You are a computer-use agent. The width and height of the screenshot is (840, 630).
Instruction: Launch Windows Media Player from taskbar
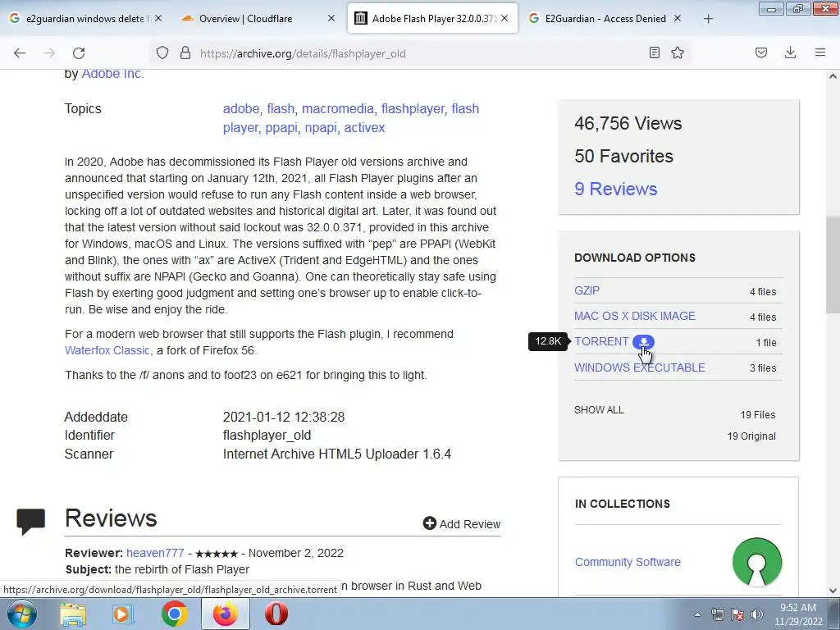[x=123, y=614]
